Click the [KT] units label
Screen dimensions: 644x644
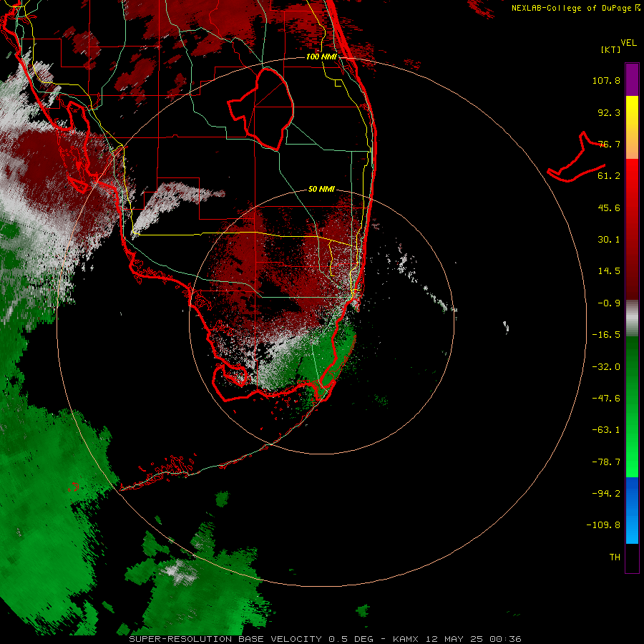[611, 49]
